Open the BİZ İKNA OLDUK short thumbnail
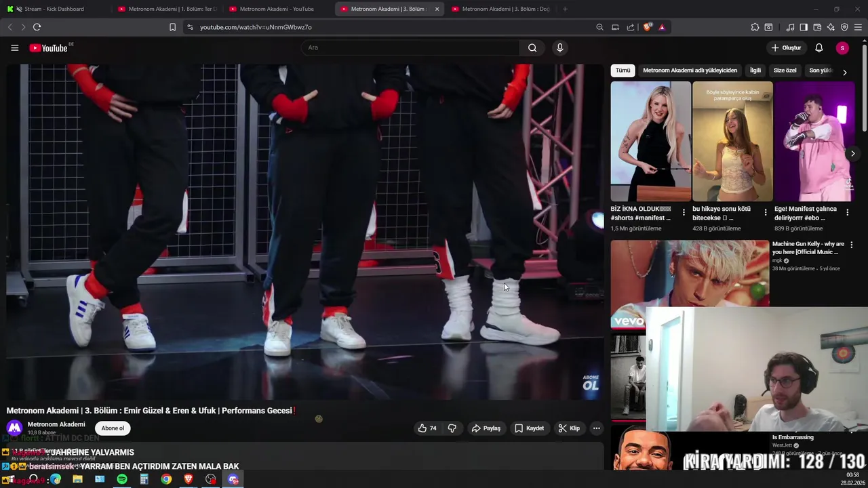 [x=650, y=142]
